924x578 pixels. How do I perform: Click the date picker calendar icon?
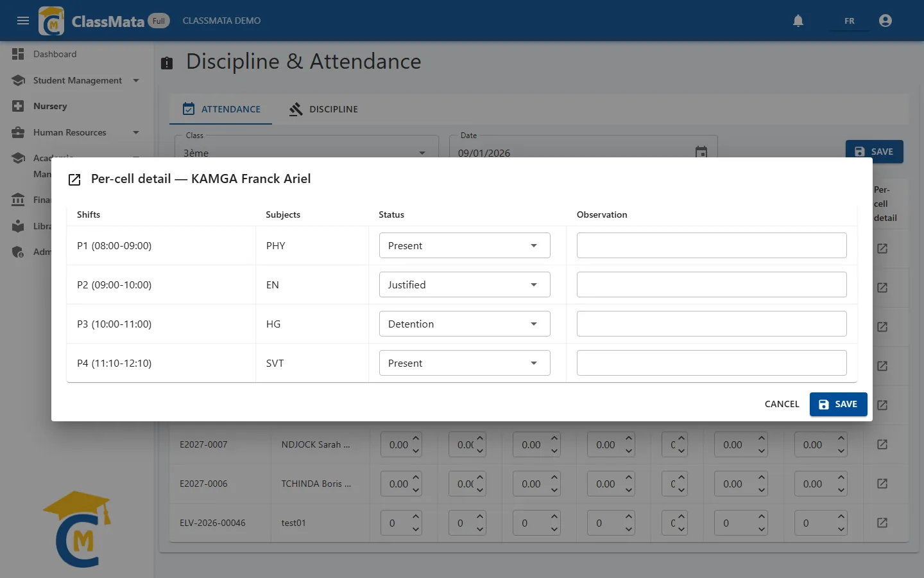(x=701, y=152)
